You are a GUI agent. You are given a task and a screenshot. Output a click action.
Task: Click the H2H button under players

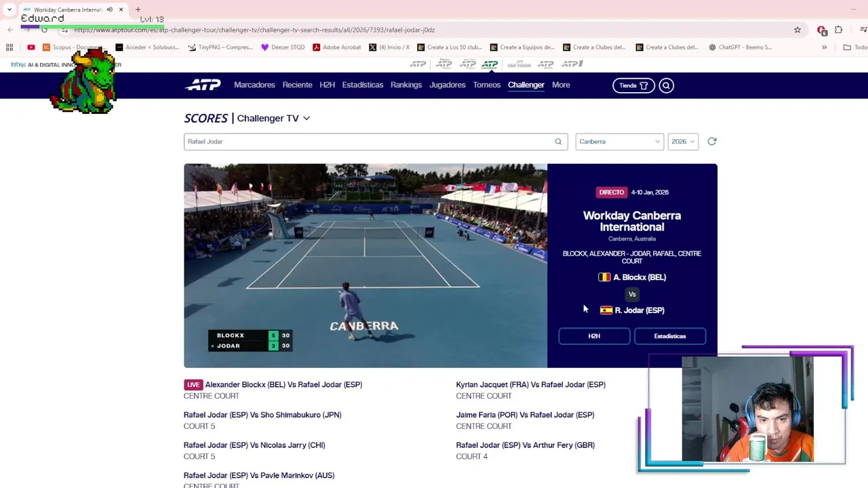[x=594, y=336]
